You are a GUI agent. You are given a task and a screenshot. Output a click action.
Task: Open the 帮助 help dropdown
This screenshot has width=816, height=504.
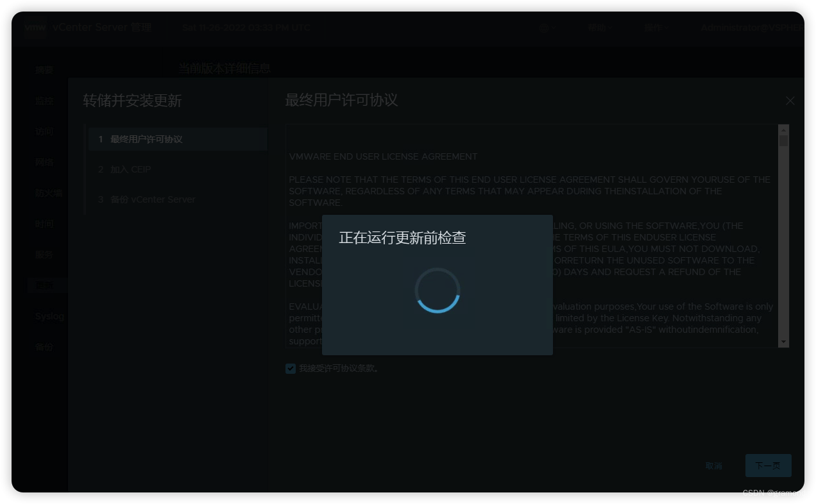(x=599, y=28)
